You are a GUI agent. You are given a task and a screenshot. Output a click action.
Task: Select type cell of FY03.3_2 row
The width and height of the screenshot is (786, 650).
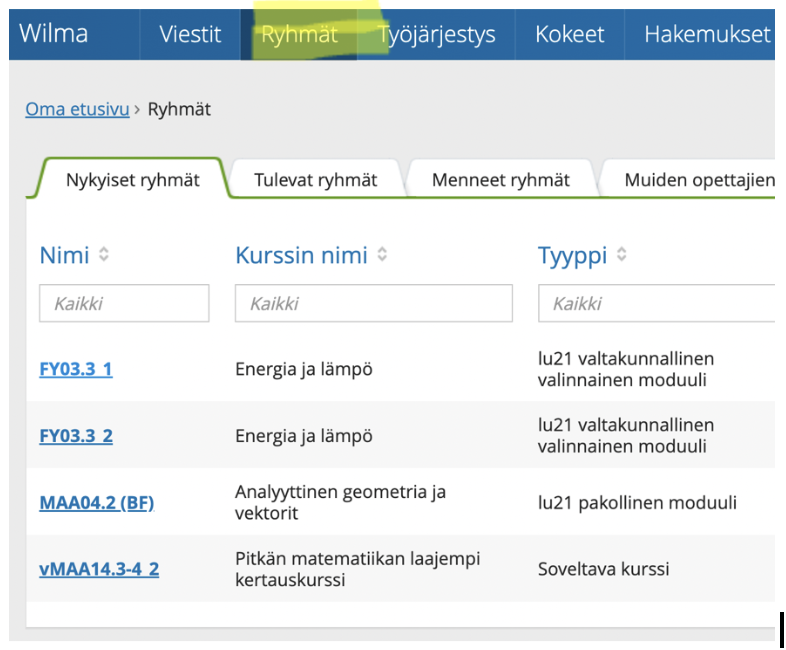pyautogui.click(x=626, y=436)
